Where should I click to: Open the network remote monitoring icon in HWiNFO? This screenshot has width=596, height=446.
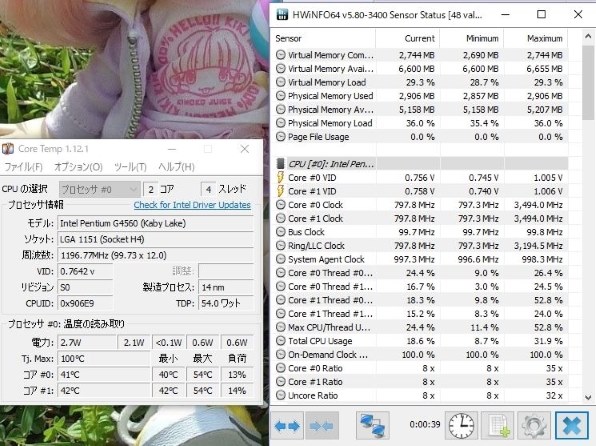(x=372, y=425)
